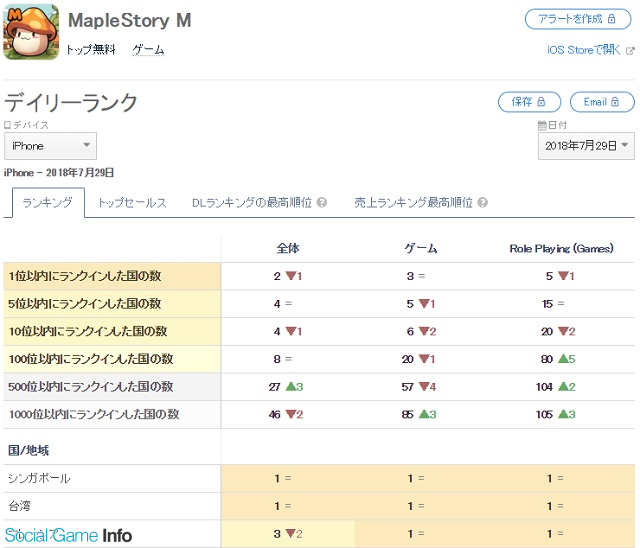The width and height of the screenshot is (640, 548).
Task: Click the Email button
Action: tap(602, 102)
